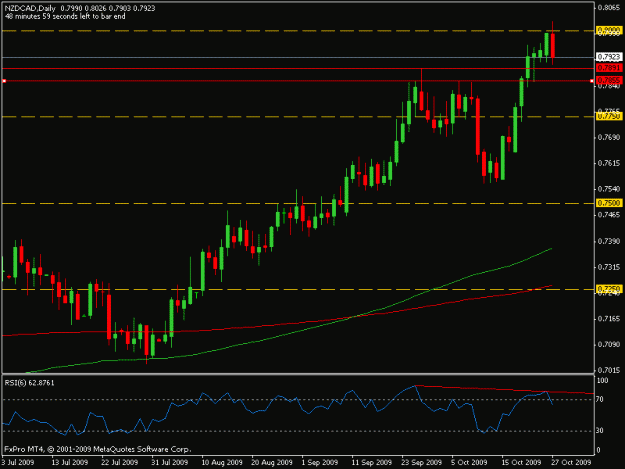Click the 31 Jul 2009 date label
This screenshot has height=469, width=625.
pos(170,462)
